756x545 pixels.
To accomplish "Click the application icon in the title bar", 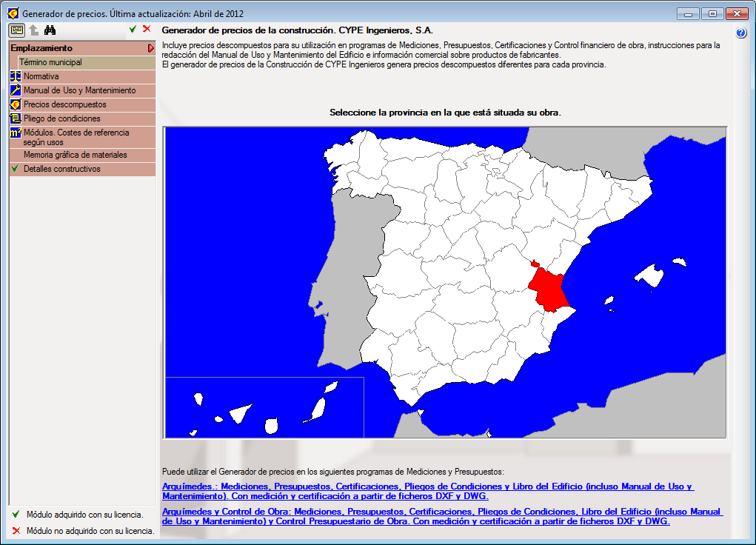I will (13, 13).
